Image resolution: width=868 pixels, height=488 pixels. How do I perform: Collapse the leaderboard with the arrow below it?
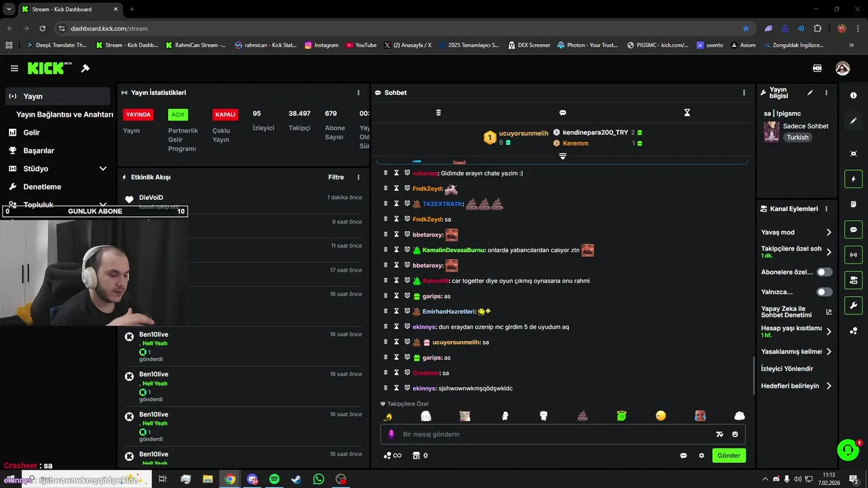pos(562,156)
